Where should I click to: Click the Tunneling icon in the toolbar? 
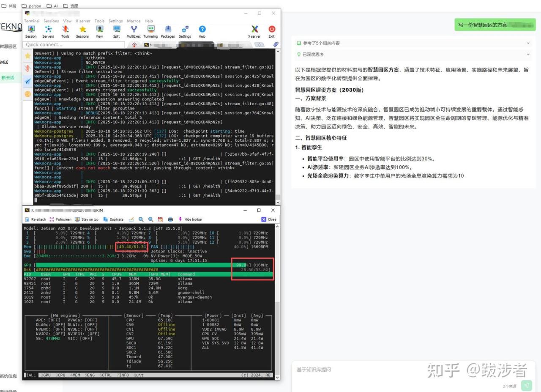click(x=150, y=31)
